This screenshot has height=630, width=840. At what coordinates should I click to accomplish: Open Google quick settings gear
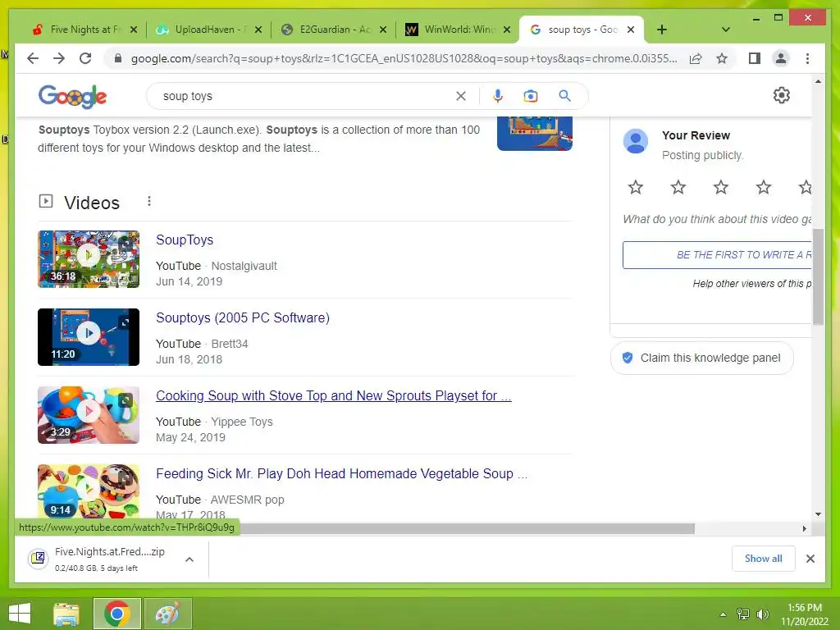782,95
